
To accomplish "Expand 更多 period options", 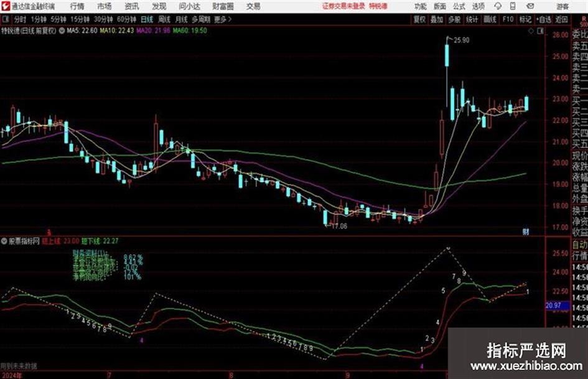I will 223,19.
